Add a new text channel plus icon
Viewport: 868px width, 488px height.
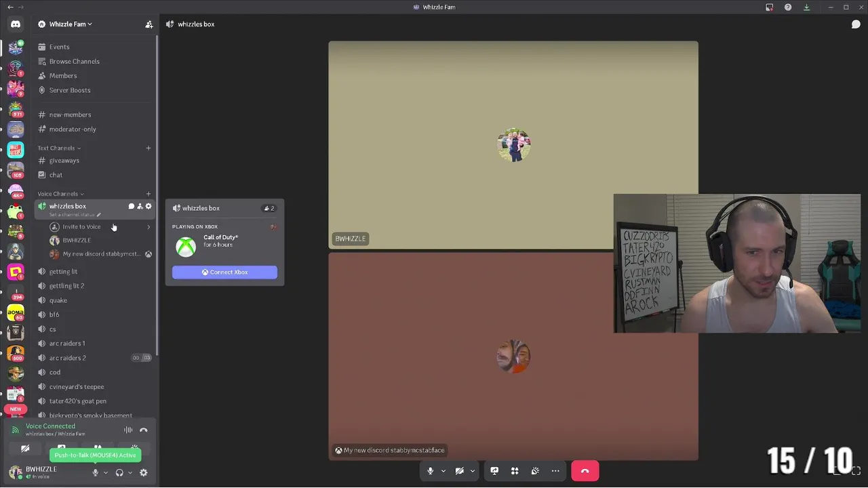coord(149,148)
